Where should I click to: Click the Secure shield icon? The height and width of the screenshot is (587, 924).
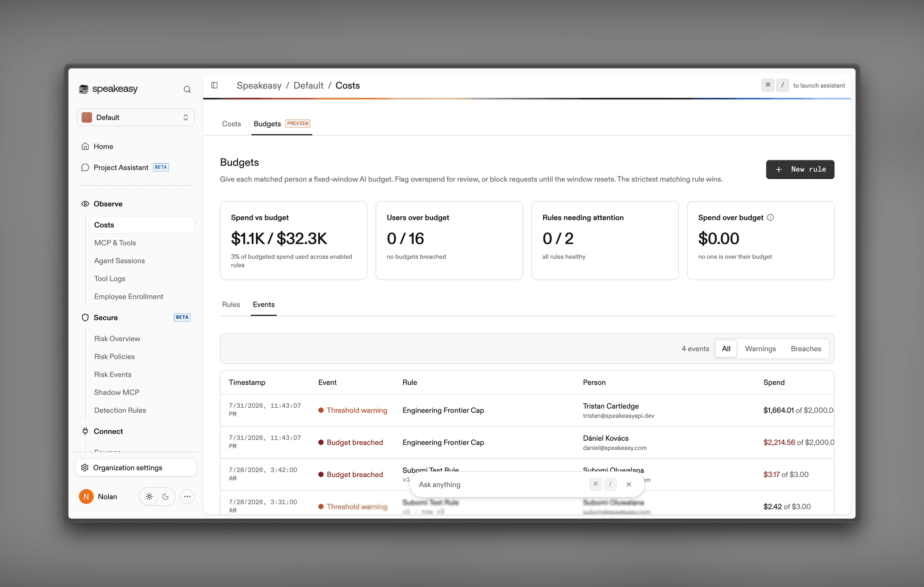click(85, 317)
